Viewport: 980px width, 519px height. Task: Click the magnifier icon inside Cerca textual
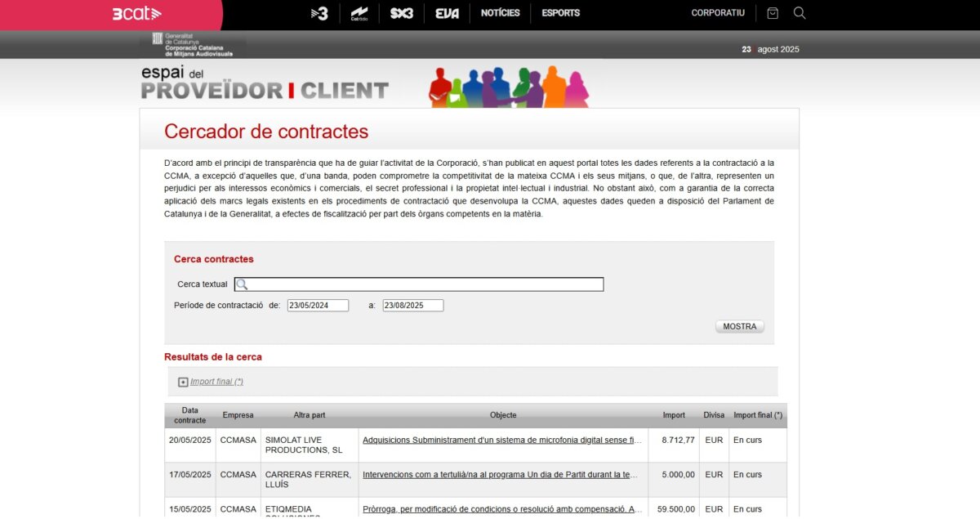coord(242,284)
